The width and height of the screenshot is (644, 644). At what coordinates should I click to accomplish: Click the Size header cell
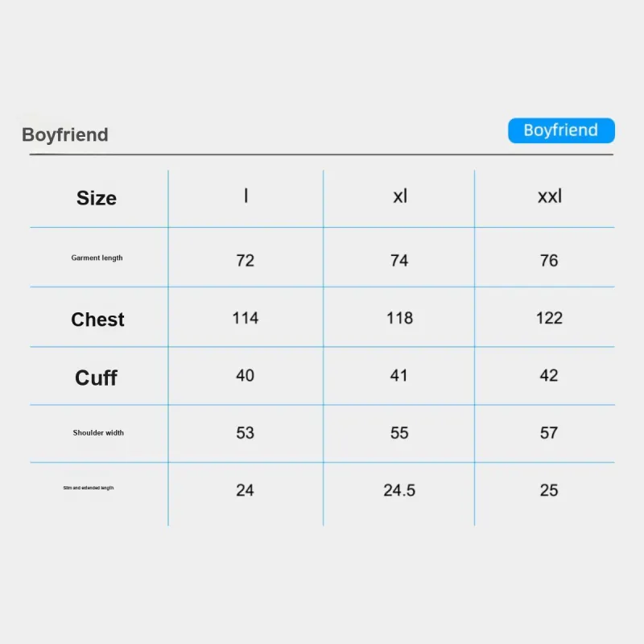[97, 198]
